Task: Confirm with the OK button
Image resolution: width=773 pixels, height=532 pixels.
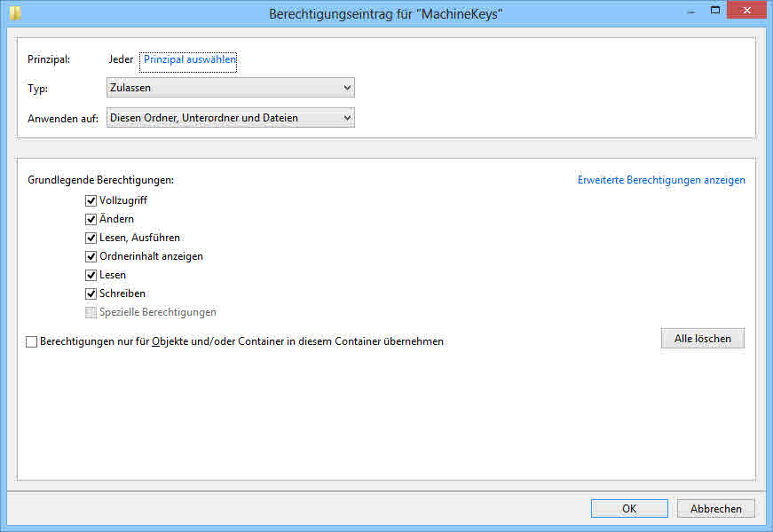Action: (629, 508)
